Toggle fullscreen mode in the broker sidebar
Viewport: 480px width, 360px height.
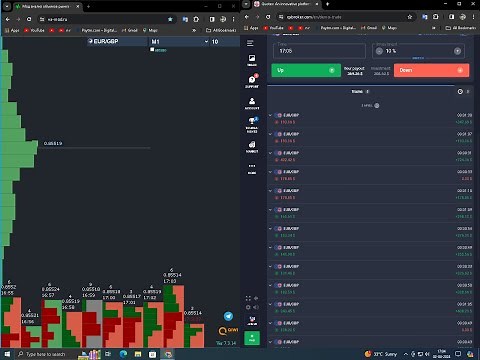tap(248, 298)
